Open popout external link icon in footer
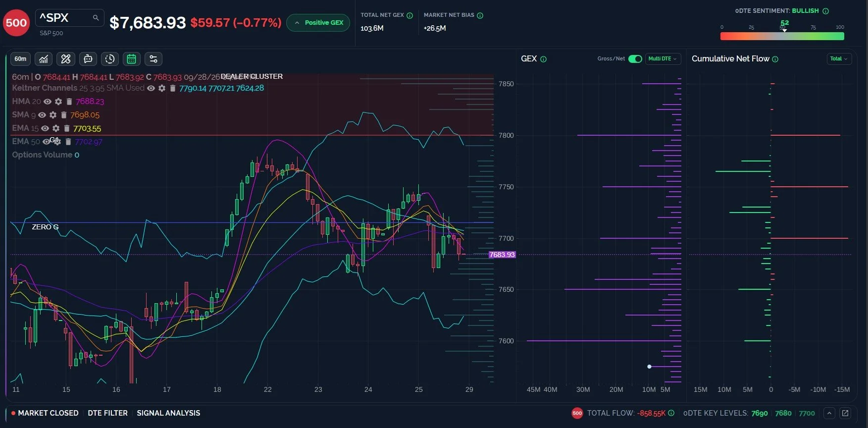This screenshot has width=868, height=428. [x=845, y=413]
